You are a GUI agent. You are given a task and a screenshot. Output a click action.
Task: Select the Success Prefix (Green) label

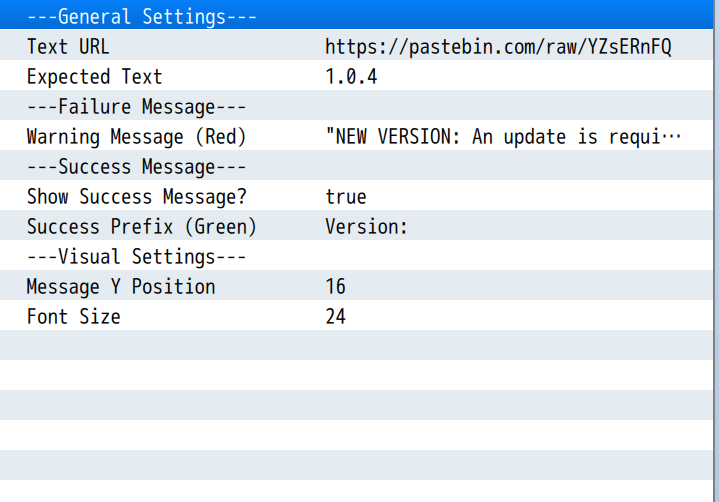(141, 227)
